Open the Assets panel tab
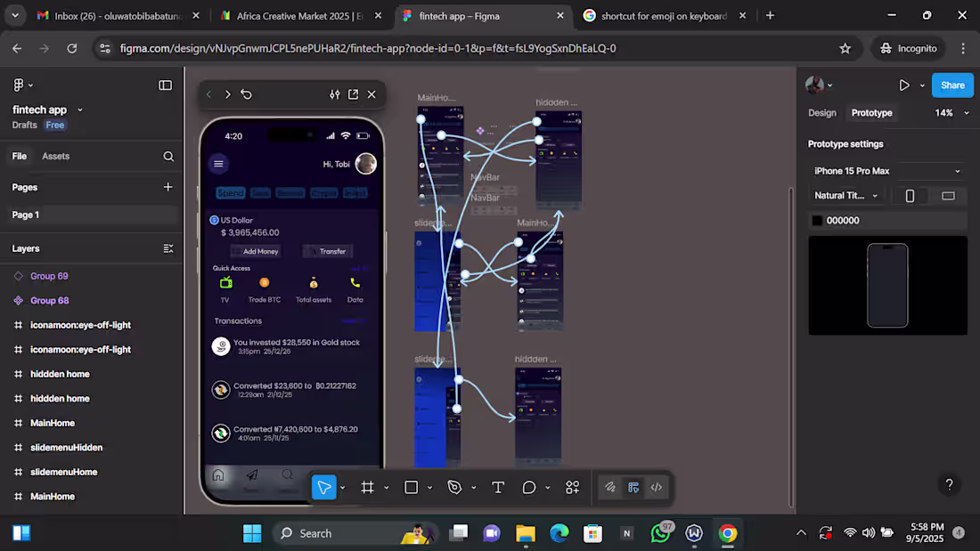Image resolution: width=980 pixels, height=551 pixels. 55,156
